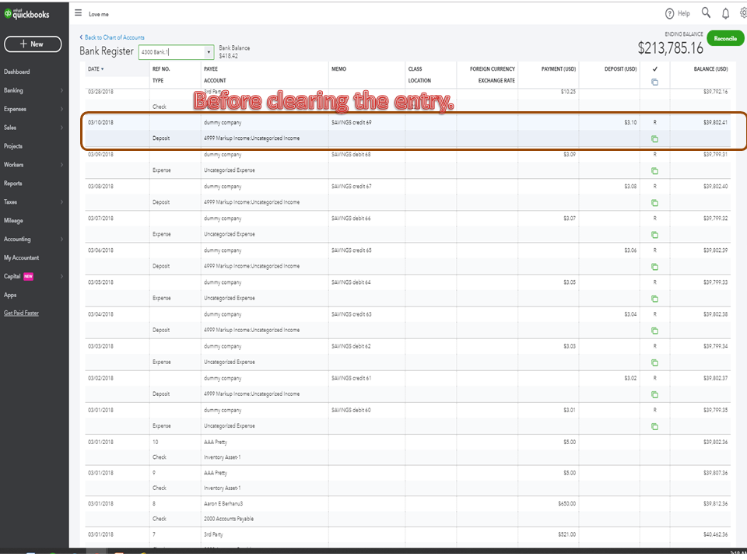Click the copy icon in the checkmark column header
Viewport: 747px width, 560px height.
click(x=654, y=82)
